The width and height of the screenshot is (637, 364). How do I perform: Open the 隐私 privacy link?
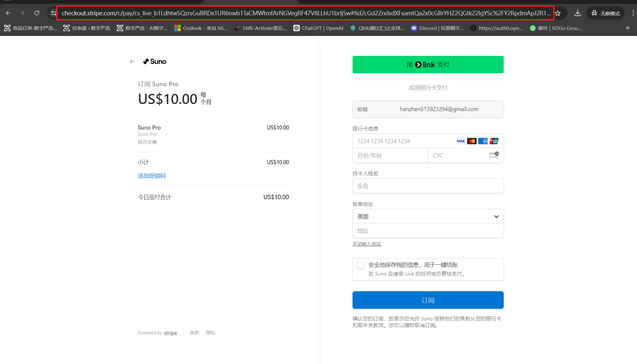(x=211, y=333)
